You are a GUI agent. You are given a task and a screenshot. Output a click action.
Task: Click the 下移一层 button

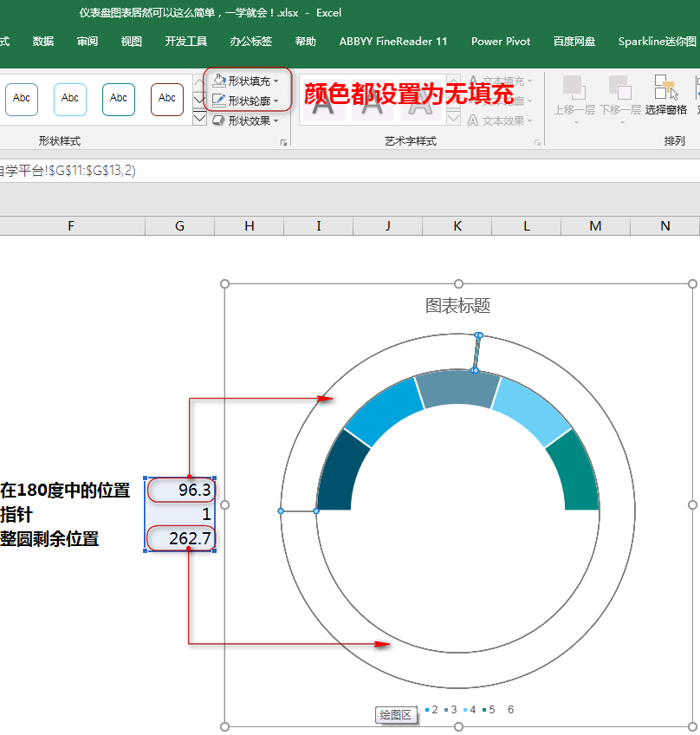620,95
